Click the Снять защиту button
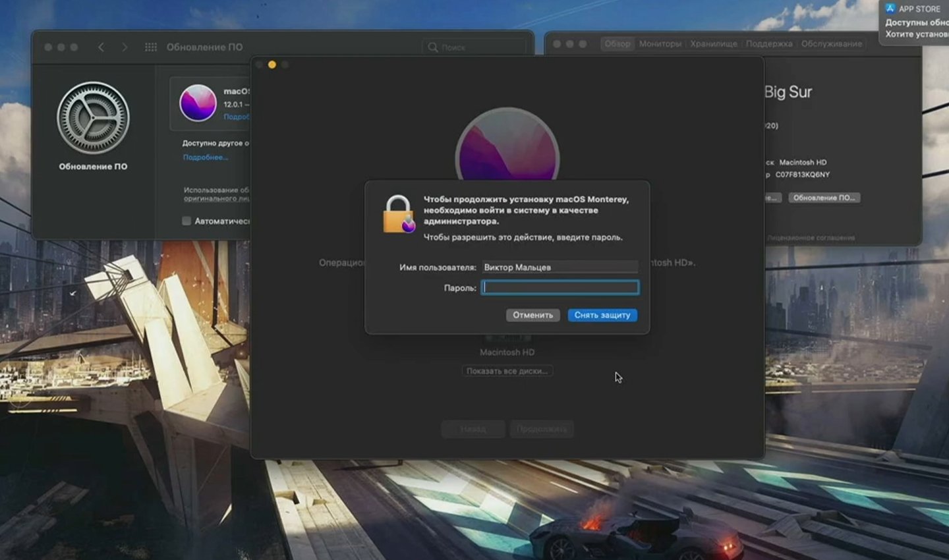The image size is (949, 560). click(602, 315)
